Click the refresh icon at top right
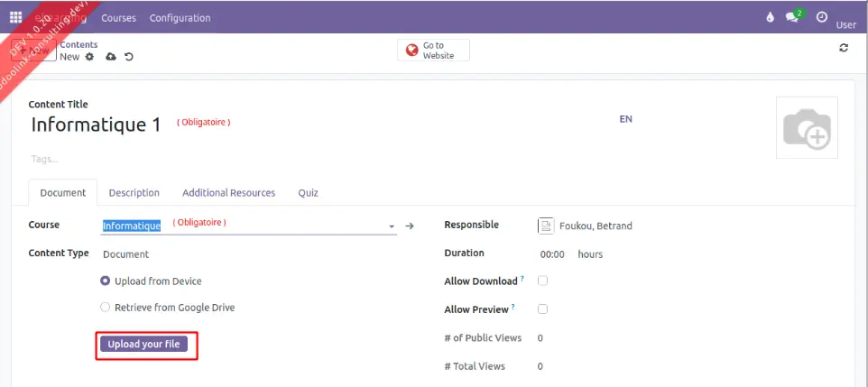Image resolution: width=868 pixels, height=387 pixels. coord(844,49)
